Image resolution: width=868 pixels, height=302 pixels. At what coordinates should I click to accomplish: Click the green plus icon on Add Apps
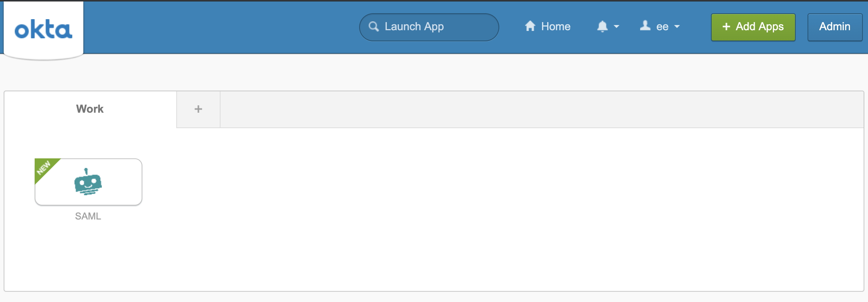pos(726,27)
